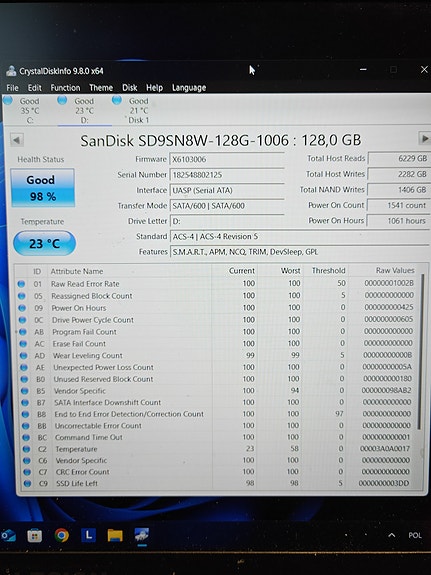Open the Language menu
This screenshot has height=575, width=431.
coord(189,88)
